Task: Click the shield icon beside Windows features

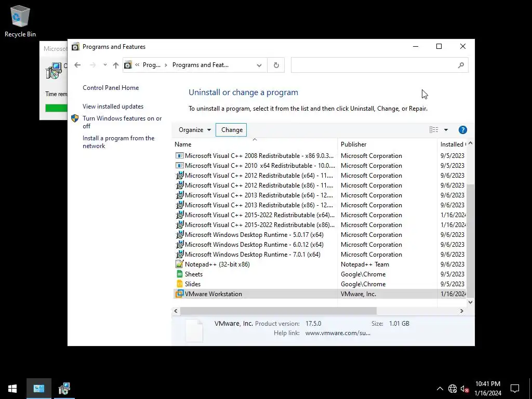Action: 75,118
